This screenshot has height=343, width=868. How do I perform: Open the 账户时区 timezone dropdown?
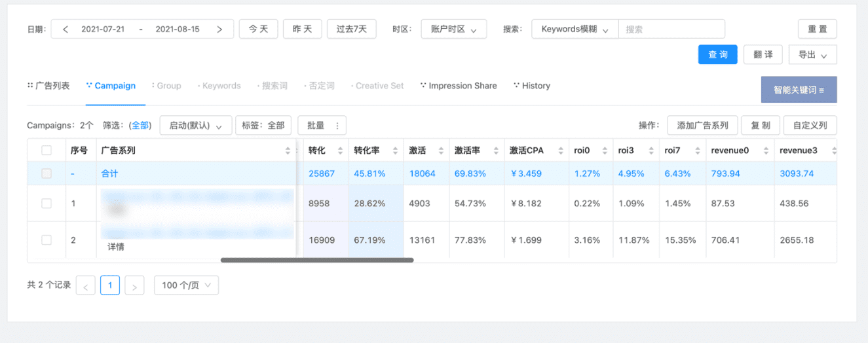(x=454, y=29)
